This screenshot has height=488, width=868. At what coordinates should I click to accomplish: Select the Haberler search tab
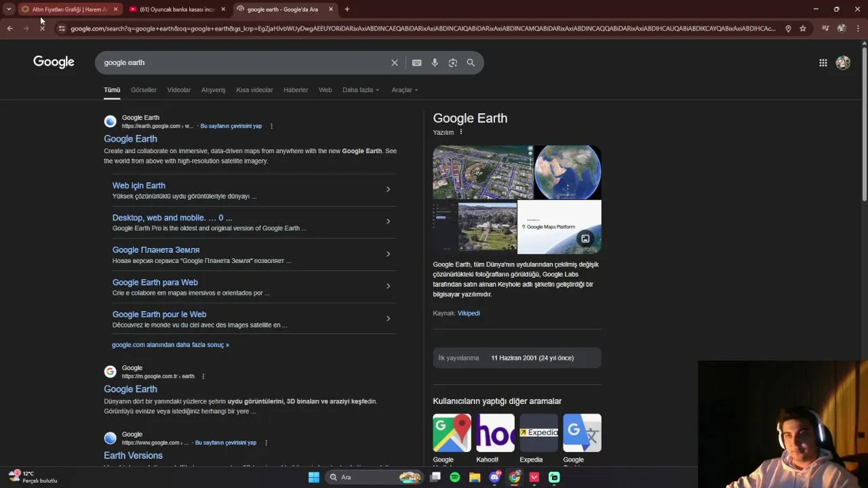(x=296, y=89)
